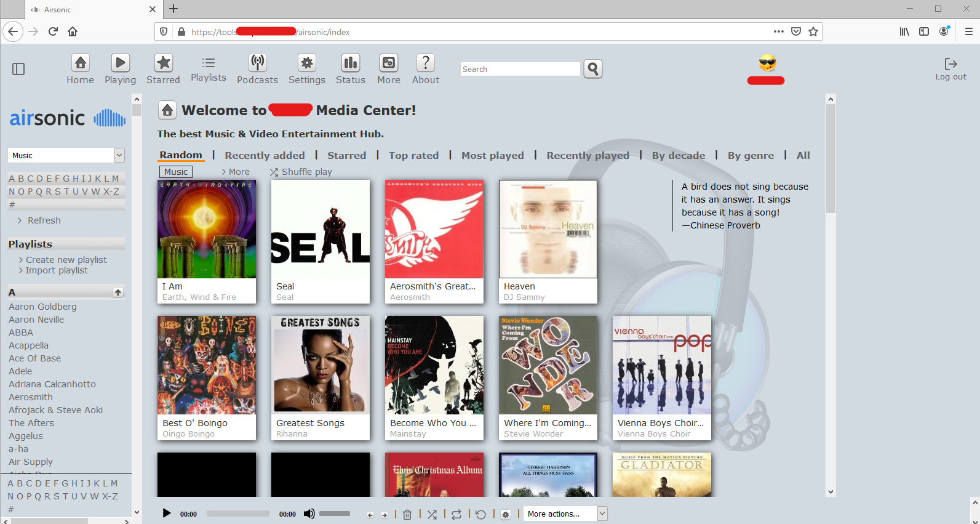
Task: Focus the Search input field
Action: (x=520, y=69)
